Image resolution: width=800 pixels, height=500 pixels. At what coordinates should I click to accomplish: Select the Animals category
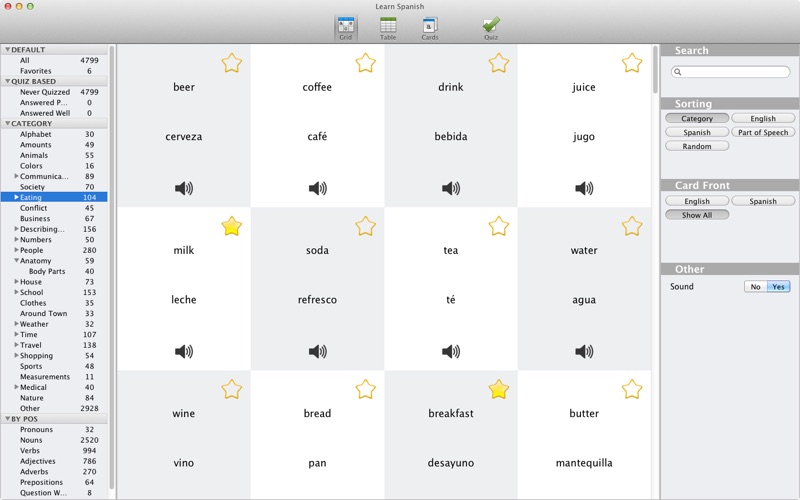(x=54, y=155)
